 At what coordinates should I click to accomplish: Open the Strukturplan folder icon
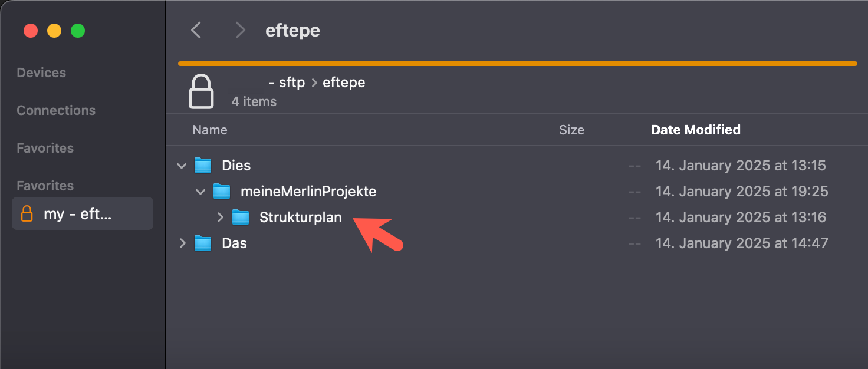pos(241,217)
